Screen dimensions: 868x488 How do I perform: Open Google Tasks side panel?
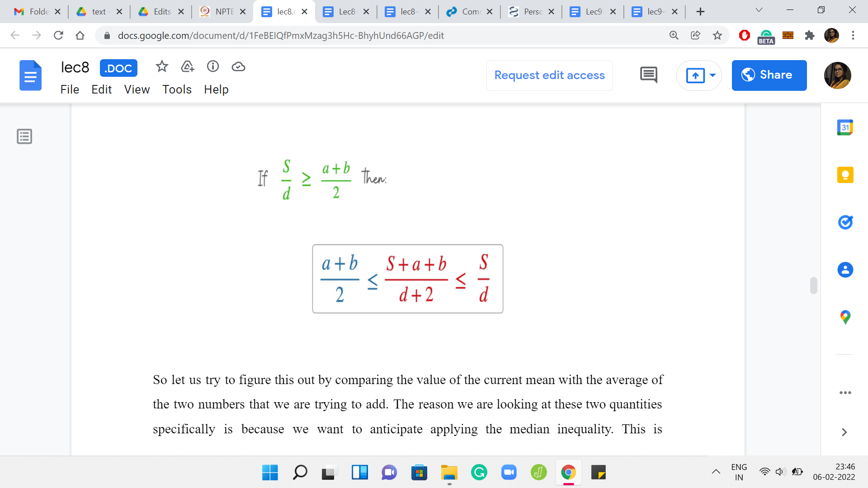click(x=844, y=222)
